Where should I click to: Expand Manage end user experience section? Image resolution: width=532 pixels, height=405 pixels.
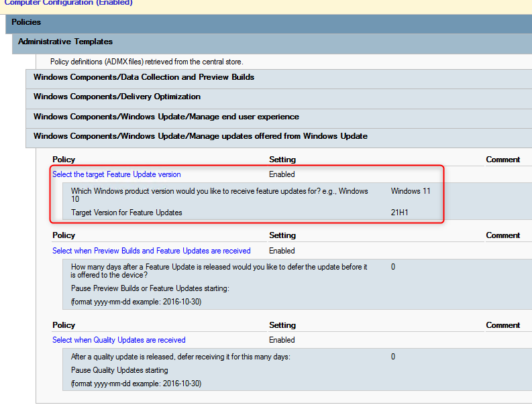click(279, 117)
